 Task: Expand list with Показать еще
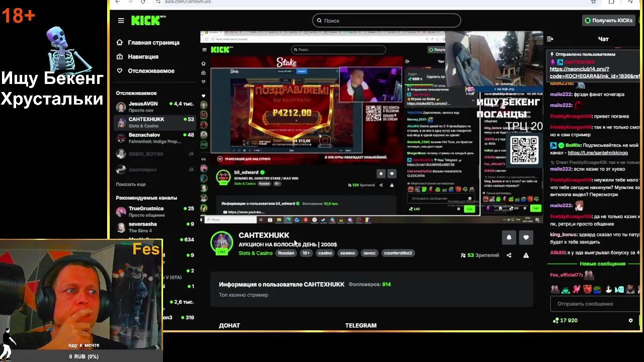131,185
